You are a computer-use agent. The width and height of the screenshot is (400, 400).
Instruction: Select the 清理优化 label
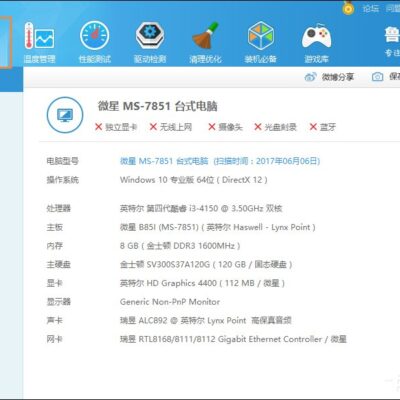[205, 59]
